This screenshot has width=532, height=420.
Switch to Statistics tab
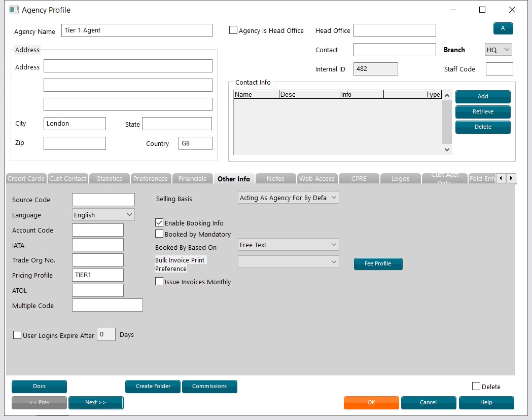[x=109, y=178]
